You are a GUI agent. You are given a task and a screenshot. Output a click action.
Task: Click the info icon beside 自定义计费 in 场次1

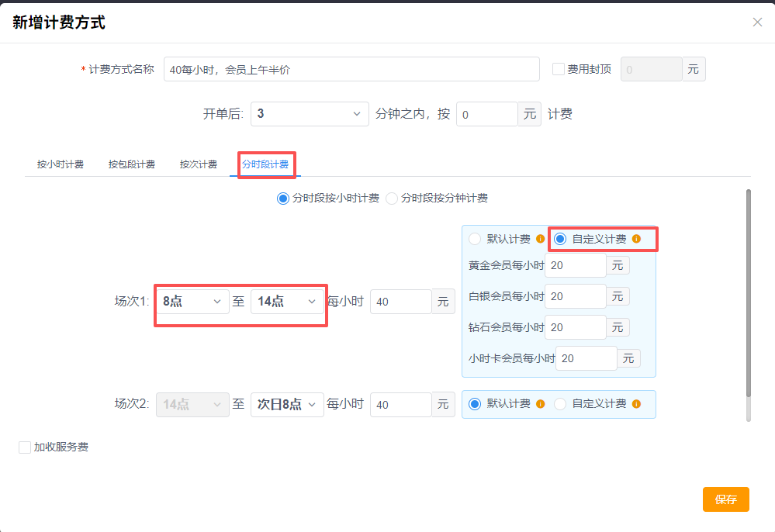click(x=637, y=238)
